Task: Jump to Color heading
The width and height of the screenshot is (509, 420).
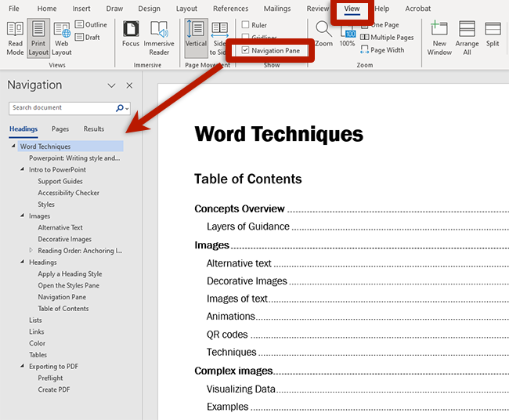Action: 37,343
